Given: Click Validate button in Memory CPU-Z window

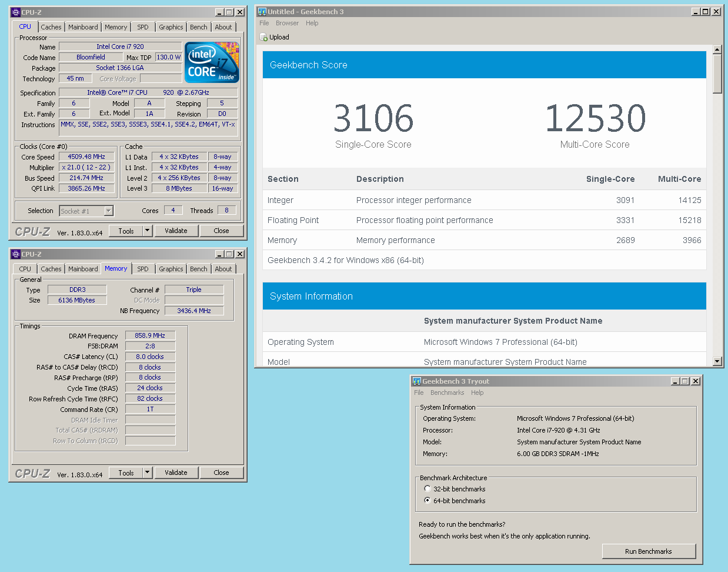Looking at the screenshot, I should point(176,473).
